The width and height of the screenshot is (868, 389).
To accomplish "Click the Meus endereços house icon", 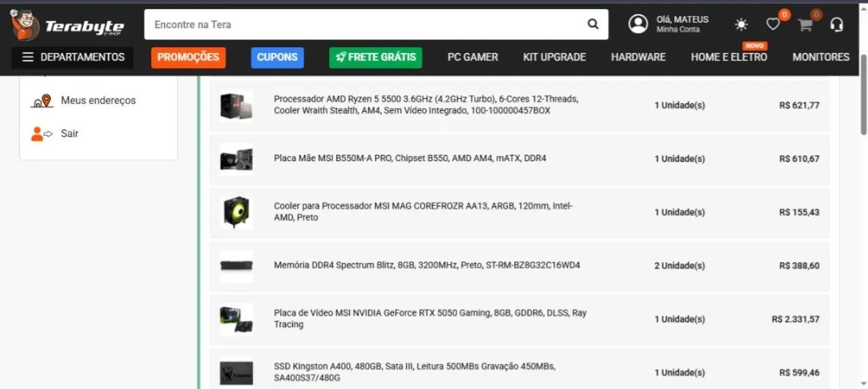I will 41,100.
